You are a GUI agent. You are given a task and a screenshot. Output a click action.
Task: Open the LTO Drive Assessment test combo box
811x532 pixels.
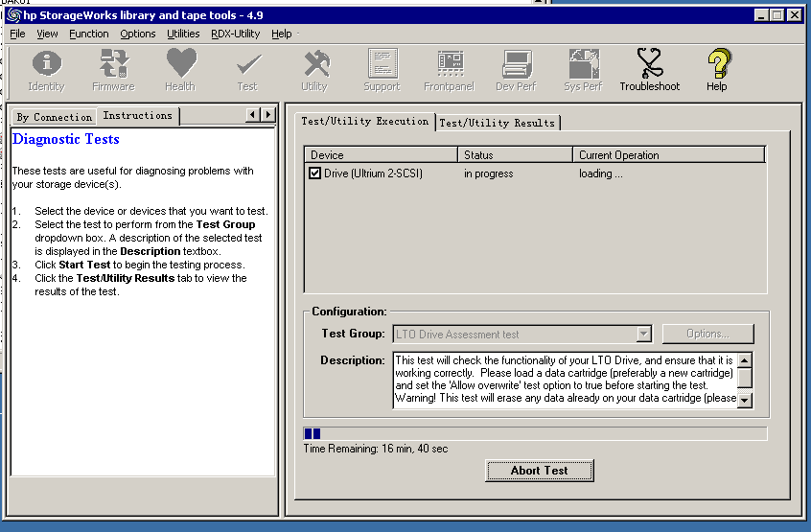tap(522, 334)
